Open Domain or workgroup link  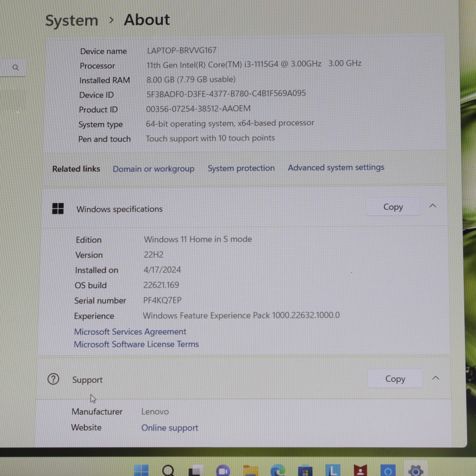[154, 169]
